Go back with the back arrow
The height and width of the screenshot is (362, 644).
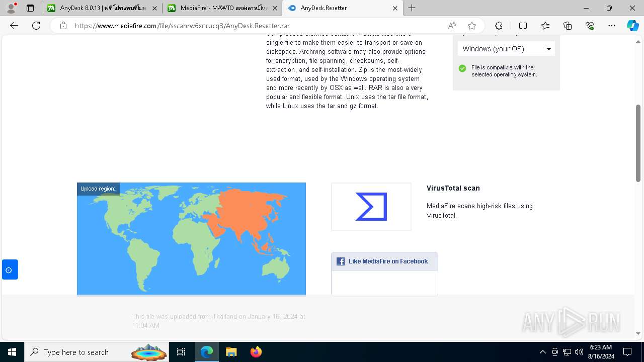[14, 26]
